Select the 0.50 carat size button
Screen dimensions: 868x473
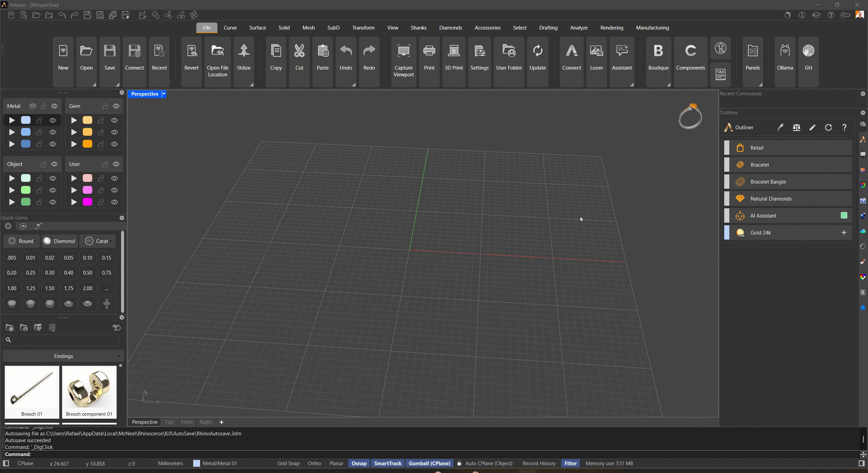(x=87, y=272)
